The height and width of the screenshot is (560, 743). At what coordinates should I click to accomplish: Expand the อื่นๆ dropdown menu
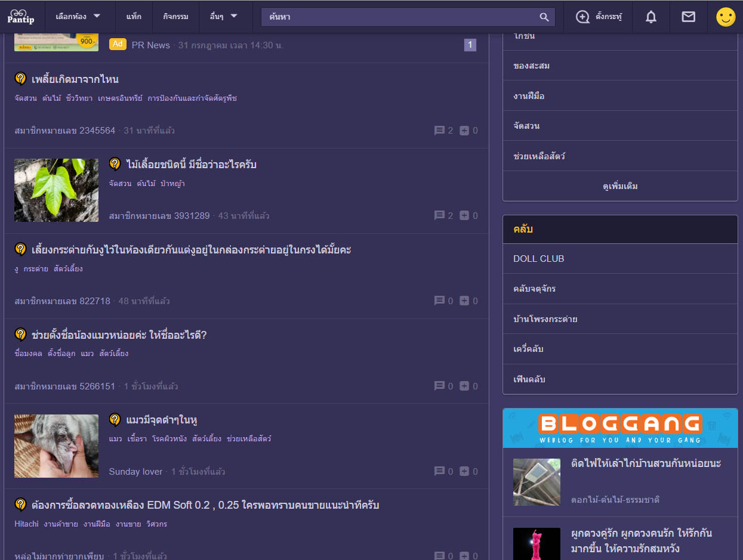(x=224, y=17)
